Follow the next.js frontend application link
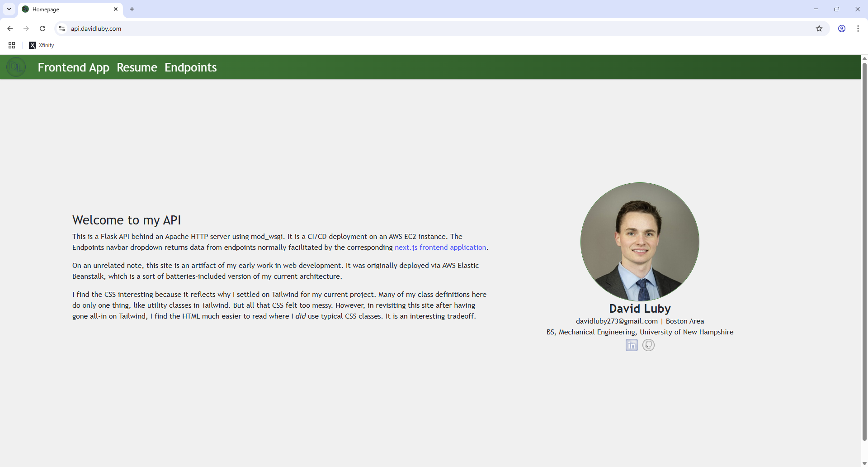This screenshot has height=467, width=868. (x=440, y=248)
